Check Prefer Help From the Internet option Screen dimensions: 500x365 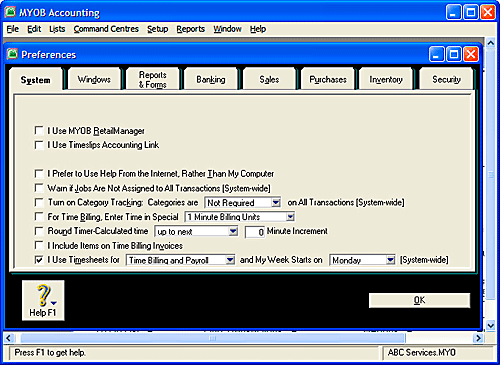pyautogui.click(x=39, y=174)
